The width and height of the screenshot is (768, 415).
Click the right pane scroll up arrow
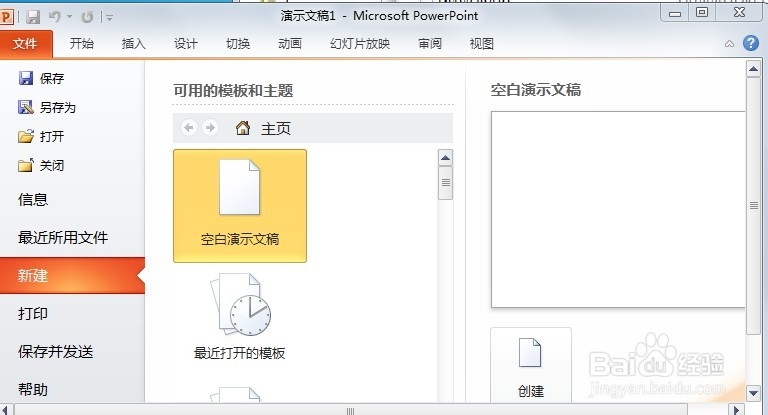coord(753,69)
